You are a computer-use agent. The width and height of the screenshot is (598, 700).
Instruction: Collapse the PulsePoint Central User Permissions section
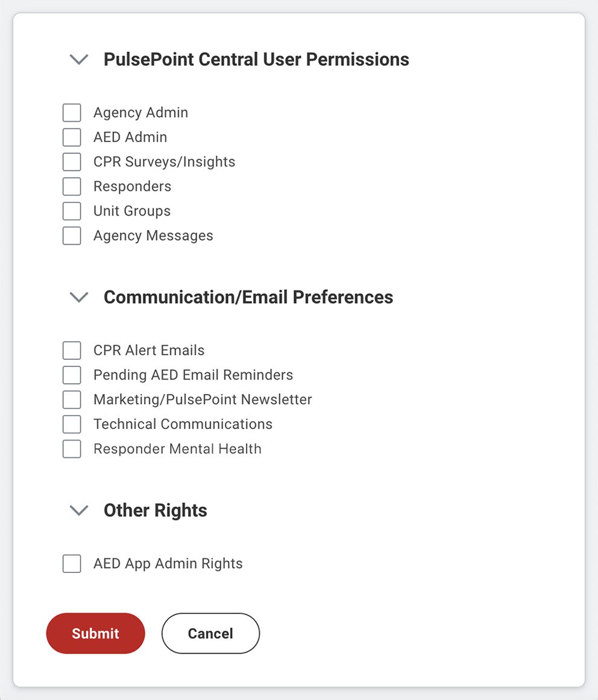(x=78, y=60)
